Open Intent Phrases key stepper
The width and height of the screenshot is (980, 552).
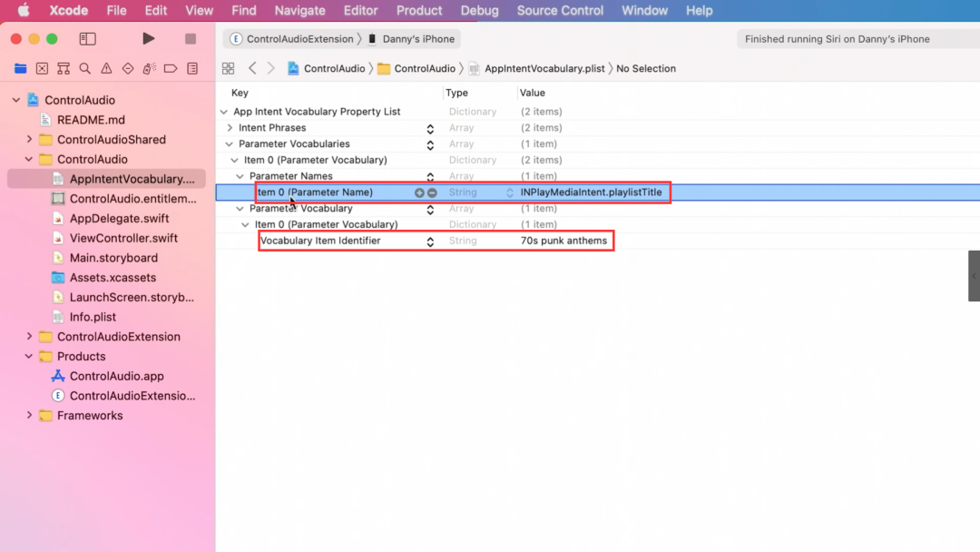click(430, 128)
